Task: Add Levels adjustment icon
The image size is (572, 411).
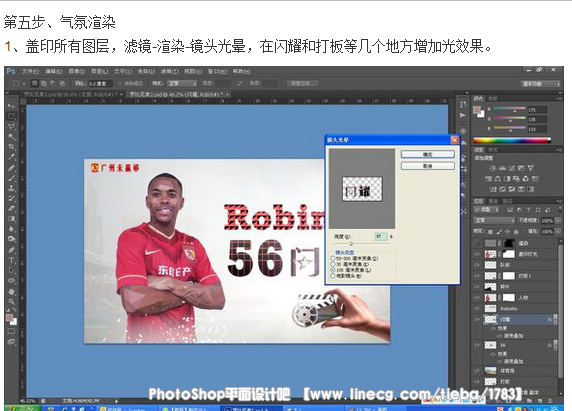Action: pyautogui.click(x=502, y=168)
